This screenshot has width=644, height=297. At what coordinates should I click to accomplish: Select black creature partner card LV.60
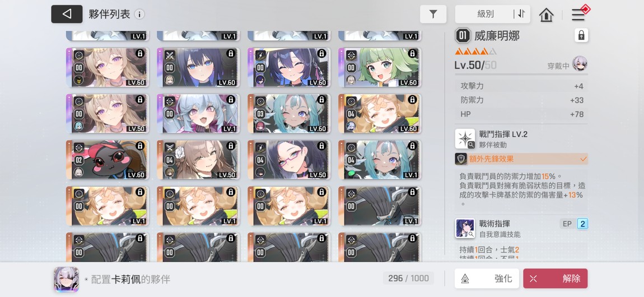pos(107,160)
